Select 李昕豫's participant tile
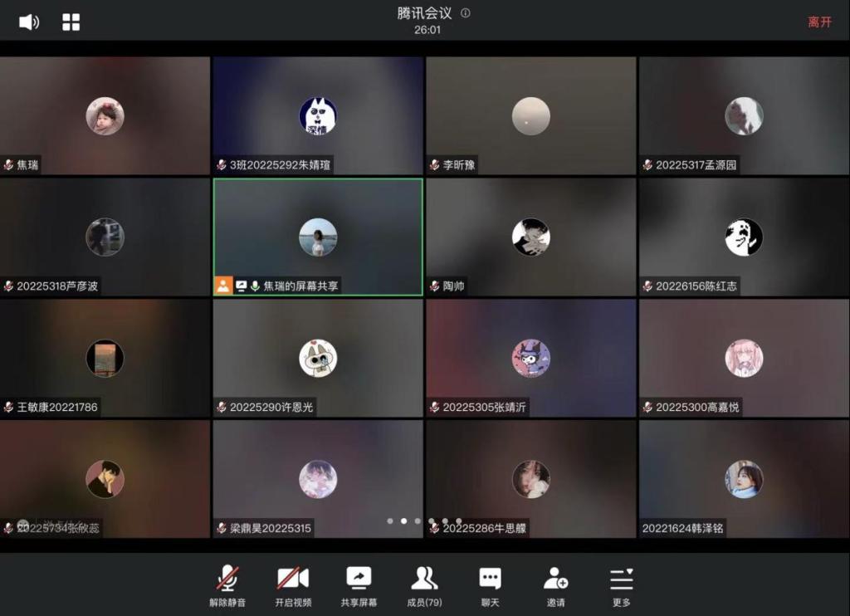Screen dimensions: 850x616 531,115
